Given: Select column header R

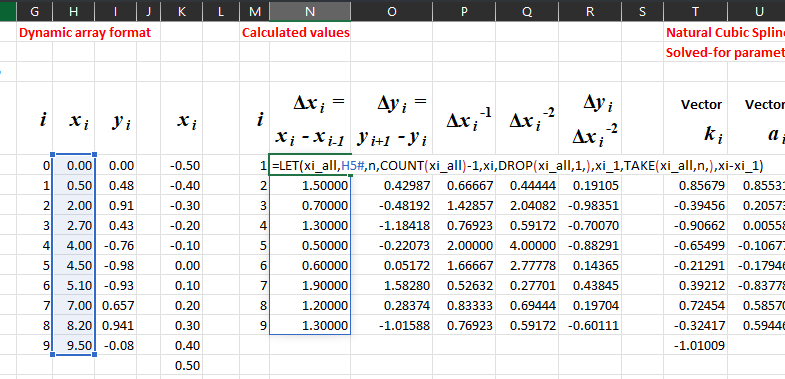Looking at the screenshot, I should pos(590,12).
